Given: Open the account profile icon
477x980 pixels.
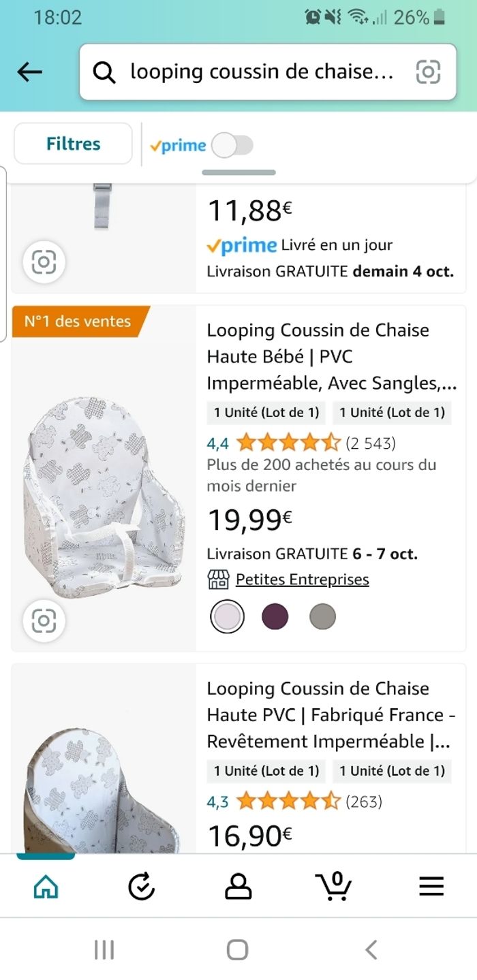Looking at the screenshot, I should click(238, 885).
